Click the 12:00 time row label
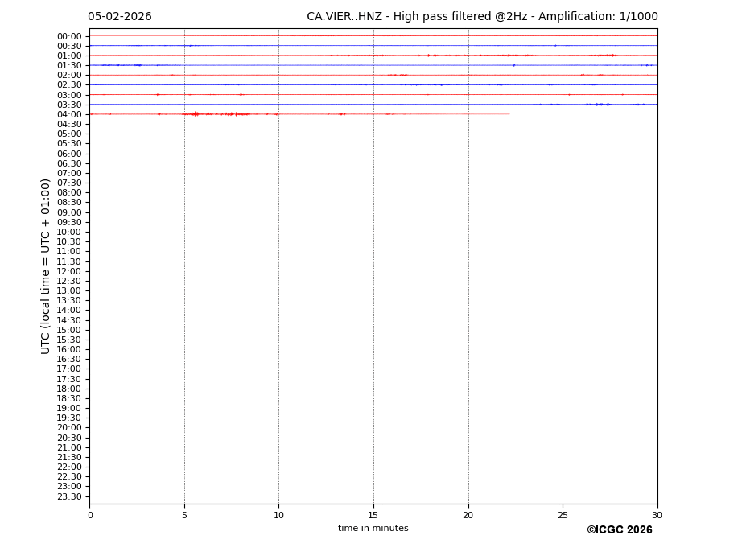Image resolution: width=746 pixels, height=560 pixels. pos(69,271)
